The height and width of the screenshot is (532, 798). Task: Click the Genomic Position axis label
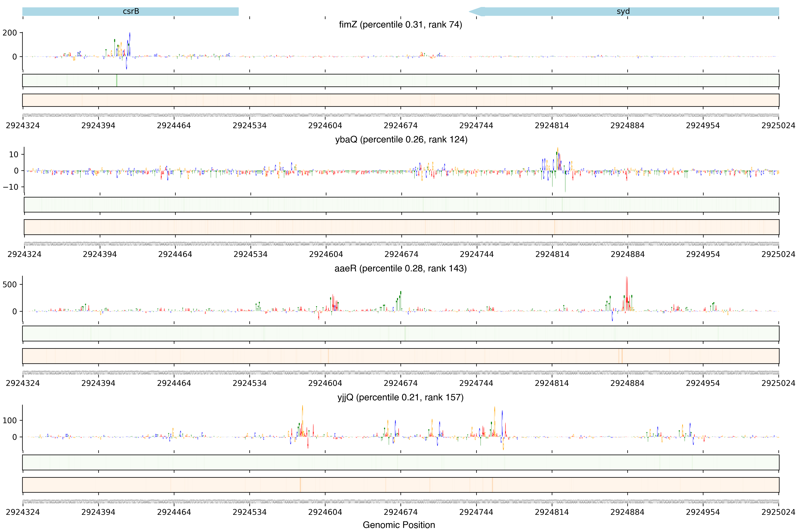(x=399, y=525)
